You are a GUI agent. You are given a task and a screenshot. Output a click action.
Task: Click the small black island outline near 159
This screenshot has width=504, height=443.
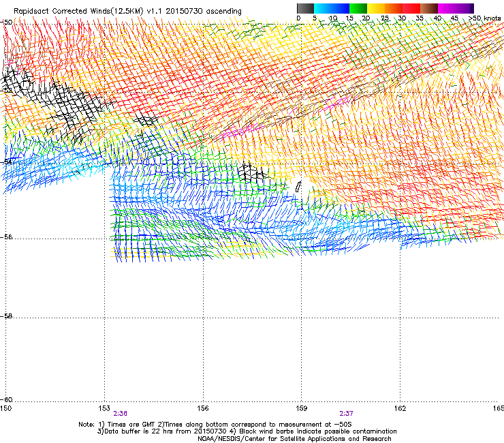tap(298, 187)
